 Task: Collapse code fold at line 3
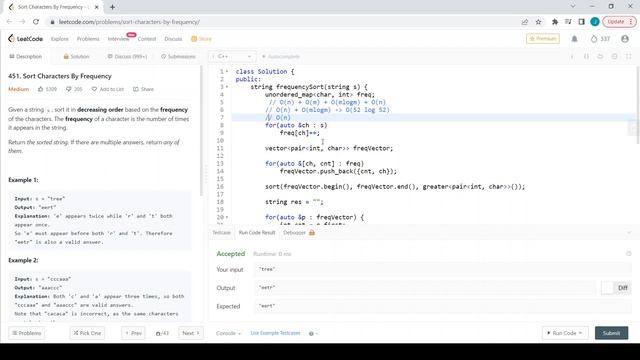tap(227, 87)
